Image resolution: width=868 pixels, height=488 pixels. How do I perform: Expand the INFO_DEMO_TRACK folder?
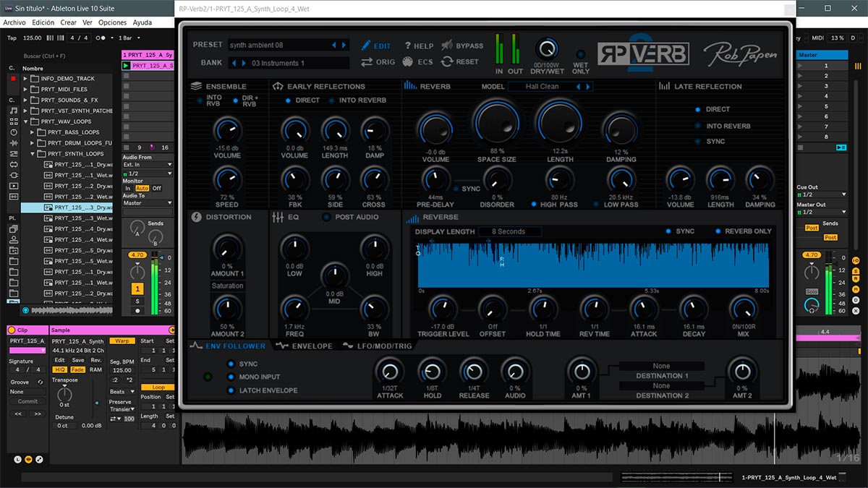[x=26, y=79]
